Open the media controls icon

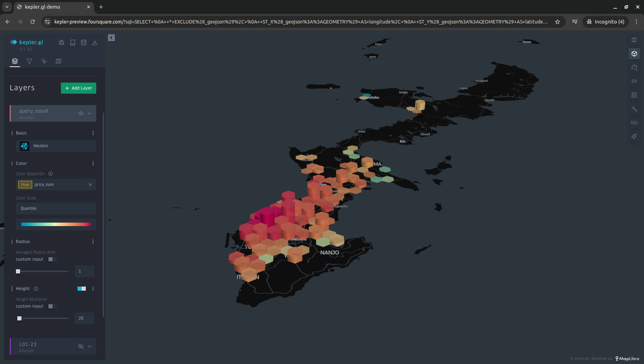point(575,22)
